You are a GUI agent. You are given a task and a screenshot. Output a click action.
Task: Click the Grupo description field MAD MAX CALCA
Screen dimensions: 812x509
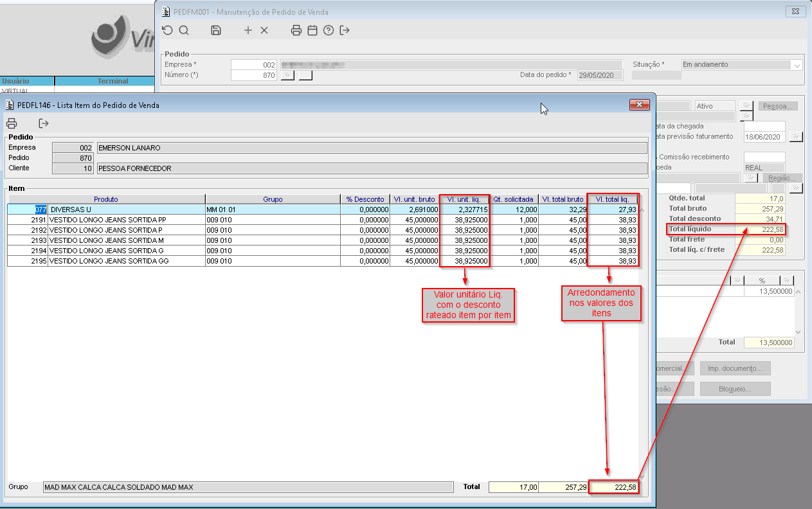[x=248, y=487]
